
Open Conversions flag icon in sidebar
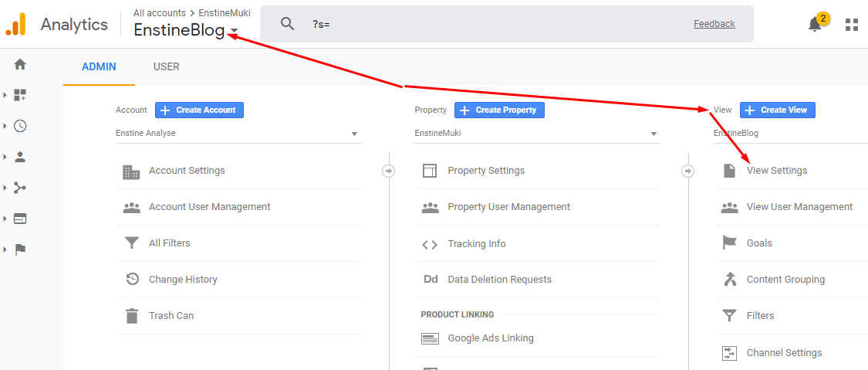coord(20,249)
